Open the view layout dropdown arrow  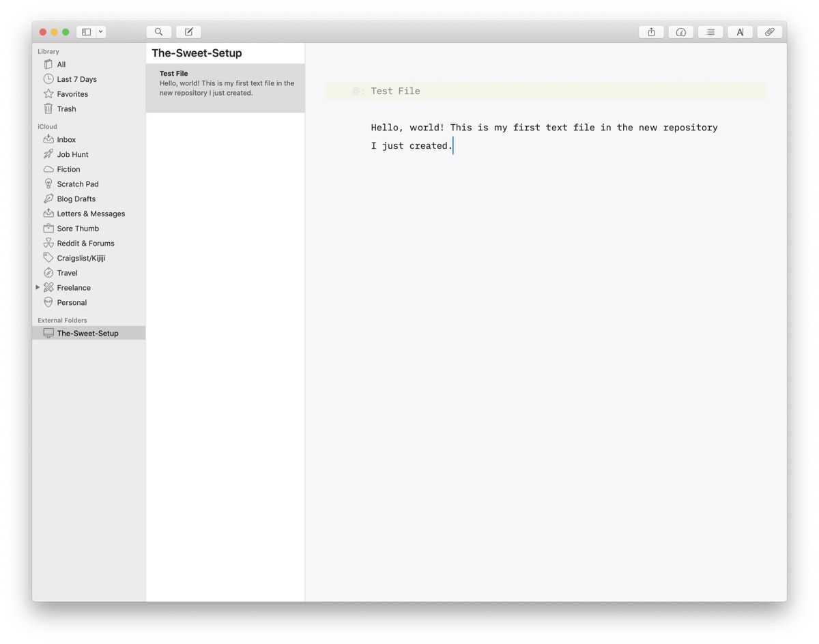pos(100,32)
